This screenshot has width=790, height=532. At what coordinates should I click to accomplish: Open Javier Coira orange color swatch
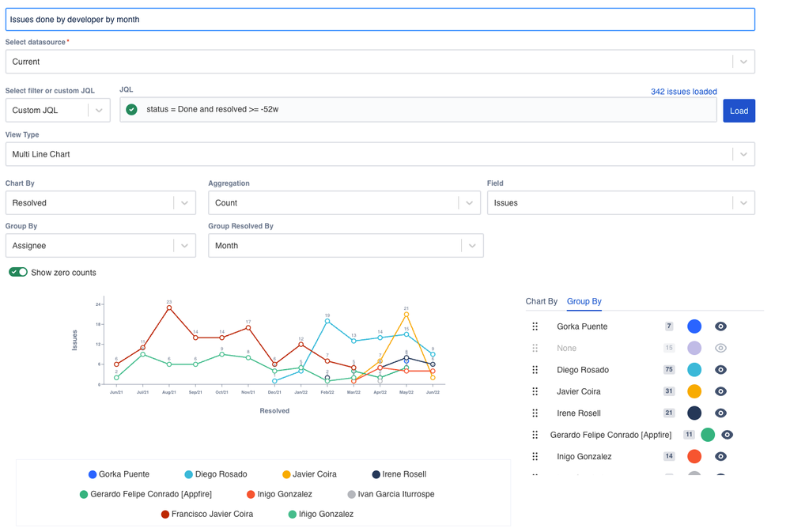click(x=694, y=391)
